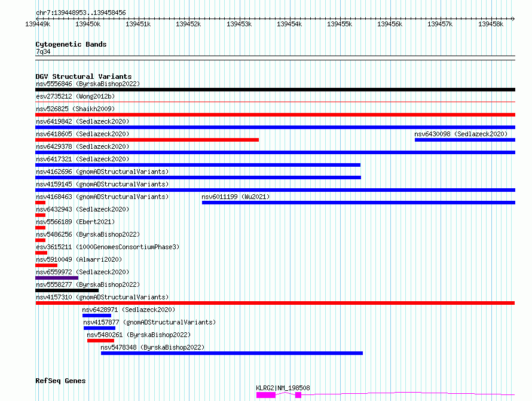Screen dimensions: 532x401
Task: Click the blue nsv5478348 variant bar
Action: point(232,353)
